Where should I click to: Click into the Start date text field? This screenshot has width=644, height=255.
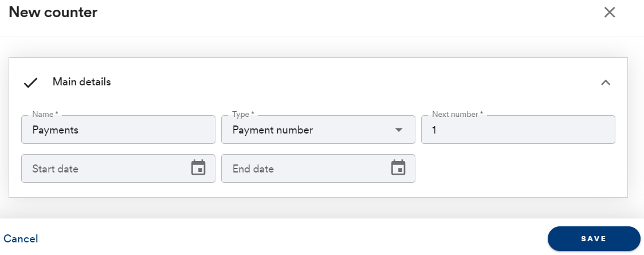tap(118, 168)
